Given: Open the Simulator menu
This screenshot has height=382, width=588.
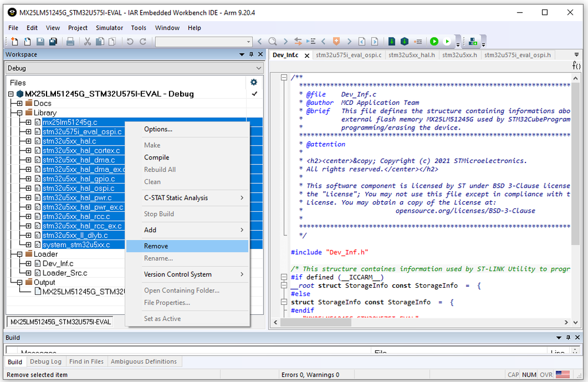Looking at the screenshot, I should pos(109,28).
